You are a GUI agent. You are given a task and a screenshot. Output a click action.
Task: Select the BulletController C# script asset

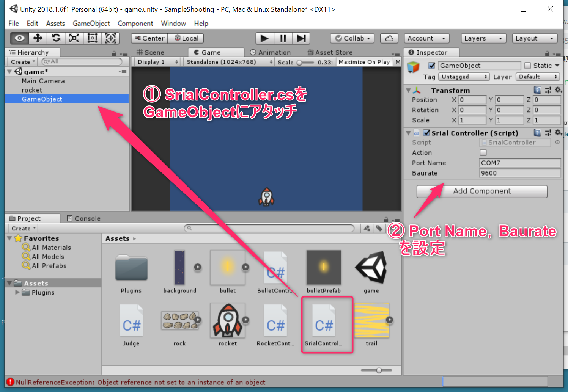coord(275,272)
